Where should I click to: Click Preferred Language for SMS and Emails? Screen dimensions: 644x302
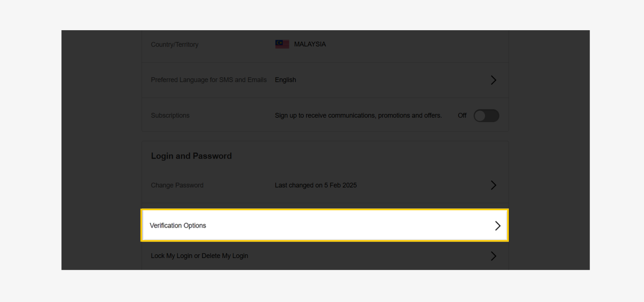tap(209, 80)
